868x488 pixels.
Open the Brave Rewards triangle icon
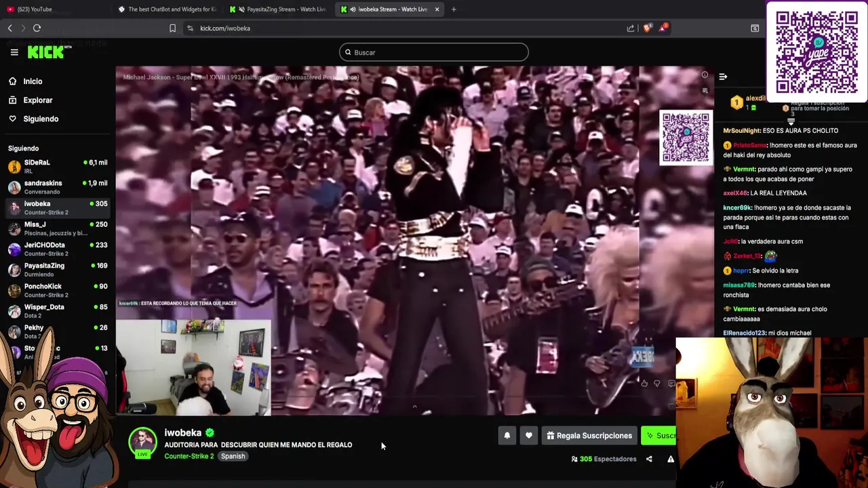tap(663, 28)
